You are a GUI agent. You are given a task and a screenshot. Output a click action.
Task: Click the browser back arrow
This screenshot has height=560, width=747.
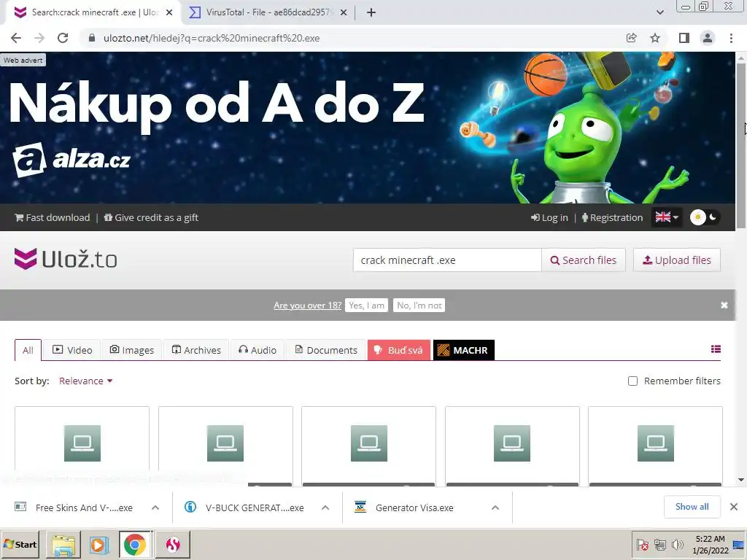pos(16,38)
